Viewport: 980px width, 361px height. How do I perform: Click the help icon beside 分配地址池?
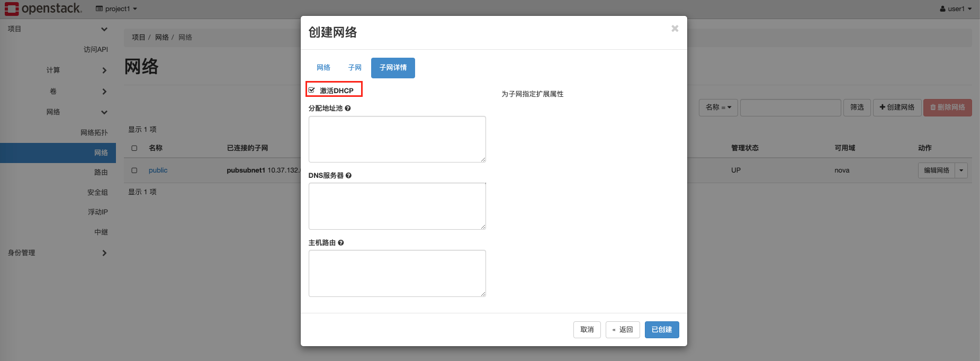[348, 108]
